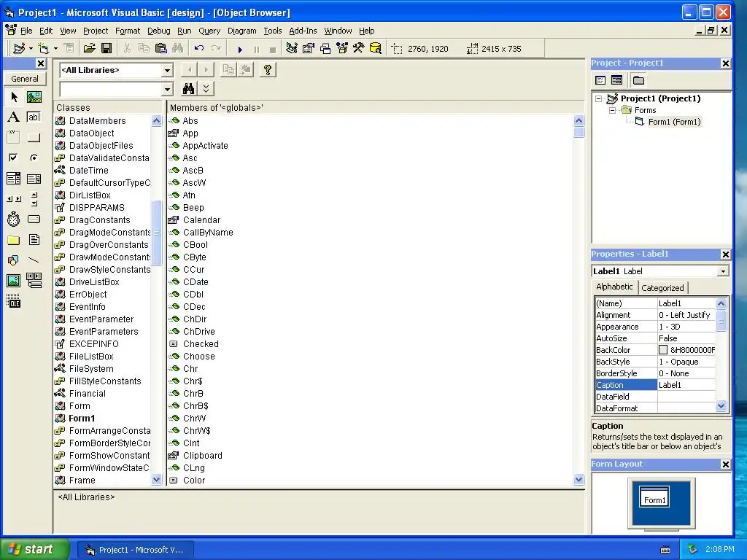This screenshot has height=560, width=747.
Task: Click Show/Hide Search Results chevron button
Action: pos(206,89)
